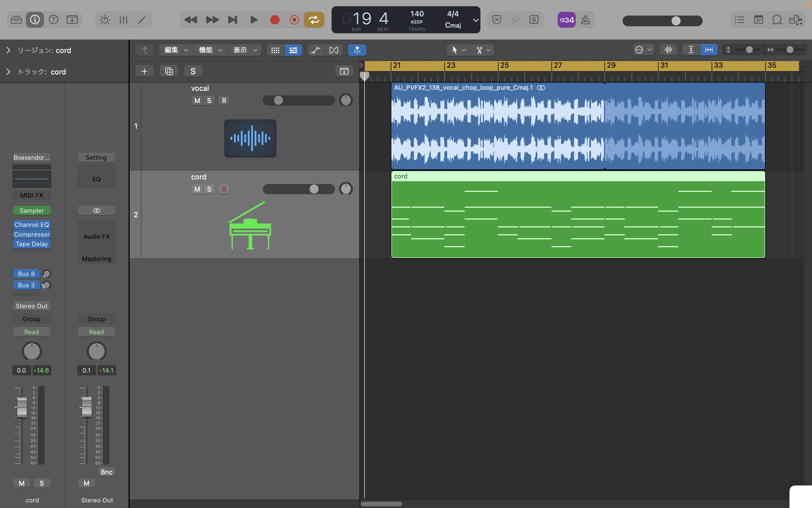Open the Mixer sliders icon
The image size is (812, 508).
[123, 20]
